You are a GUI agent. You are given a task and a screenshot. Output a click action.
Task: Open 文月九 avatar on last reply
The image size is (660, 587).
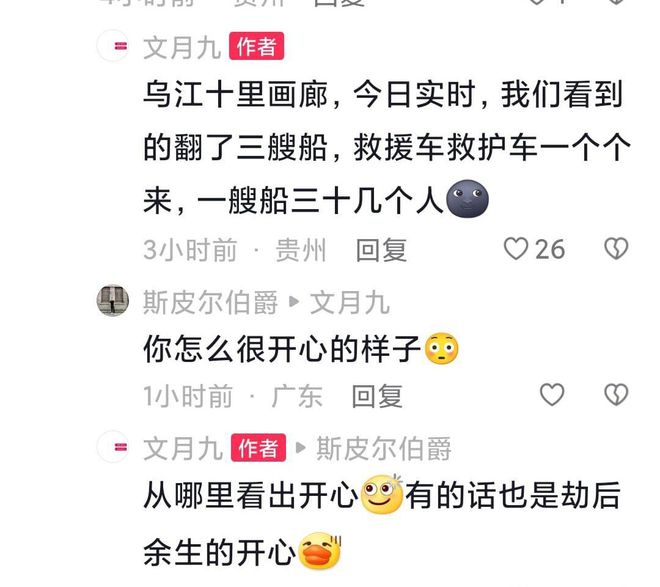coord(112,447)
